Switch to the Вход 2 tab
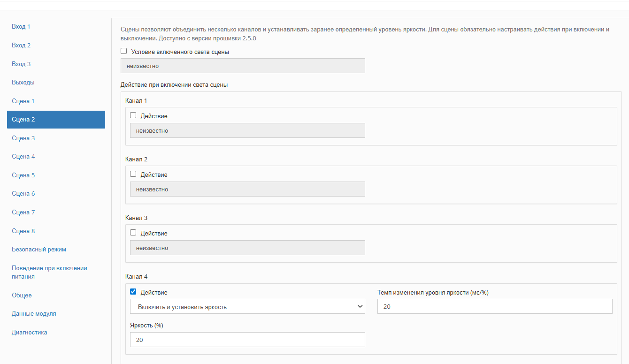 pos(21,45)
